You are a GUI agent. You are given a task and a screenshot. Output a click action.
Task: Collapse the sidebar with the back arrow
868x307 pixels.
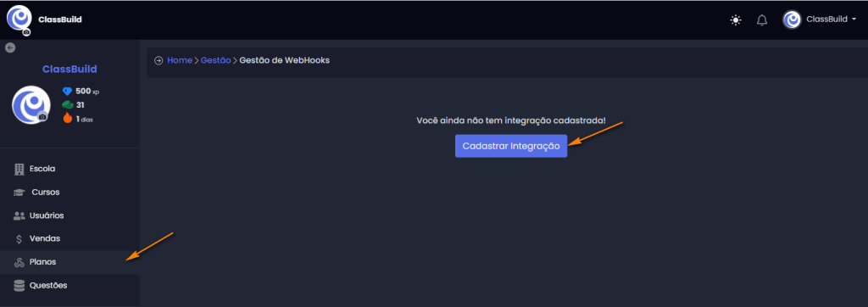click(10, 47)
